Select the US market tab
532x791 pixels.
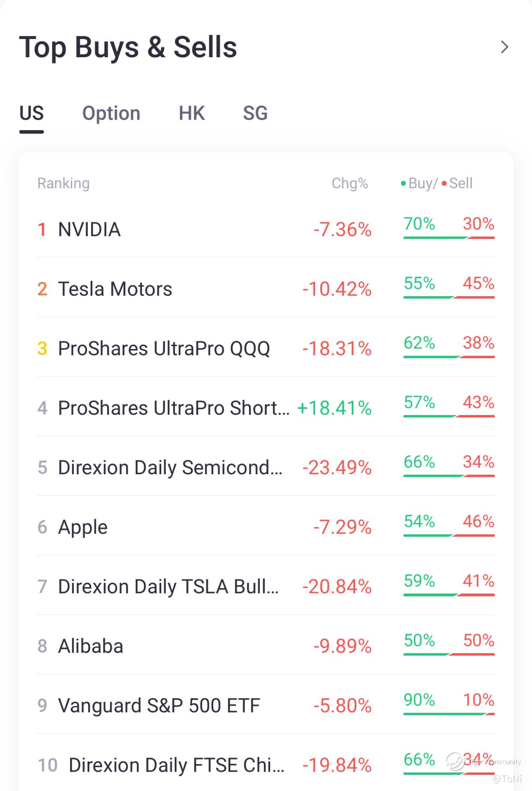click(x=31, y=113)
